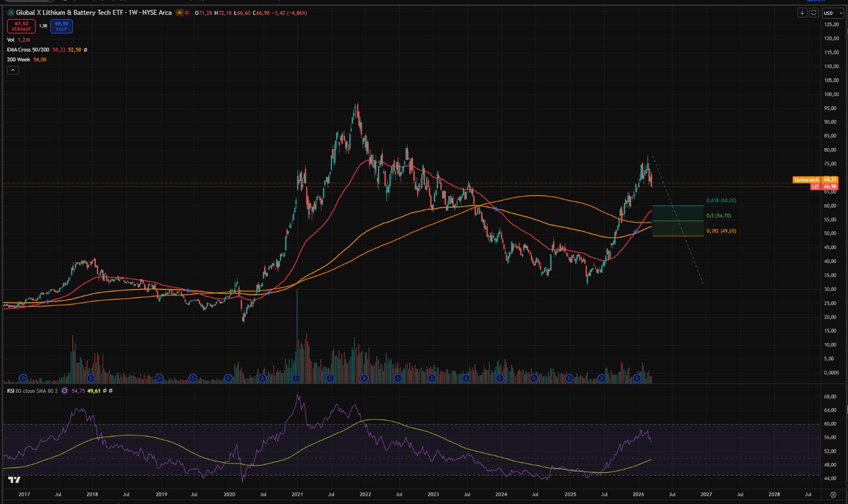Click the purple icon beside RSI legend
Screen dimensions: 848x504
click(x=64, y=391)
